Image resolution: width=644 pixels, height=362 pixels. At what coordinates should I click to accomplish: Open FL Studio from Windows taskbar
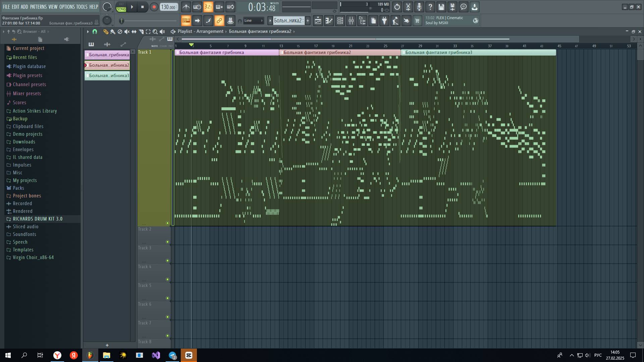[x=90, y=355]
